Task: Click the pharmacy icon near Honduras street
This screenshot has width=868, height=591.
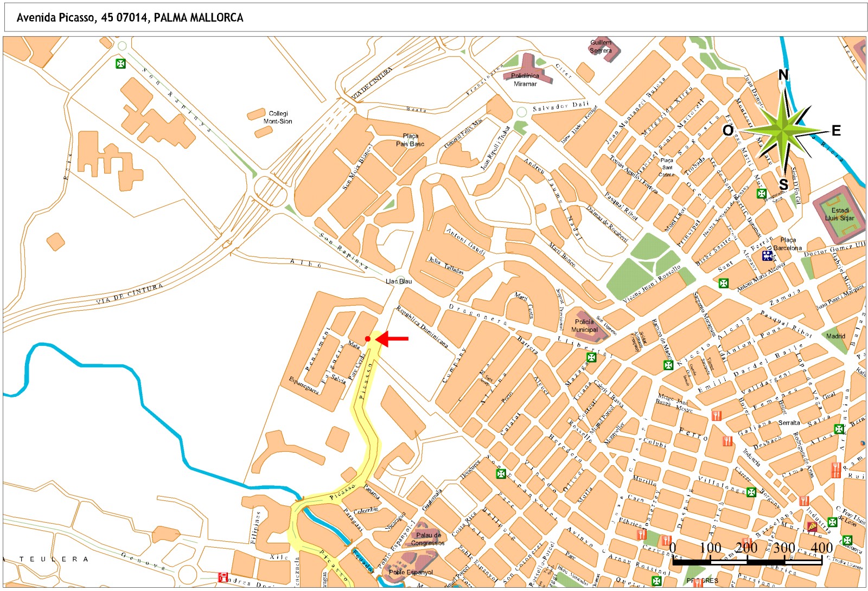Action: (501, 474)
